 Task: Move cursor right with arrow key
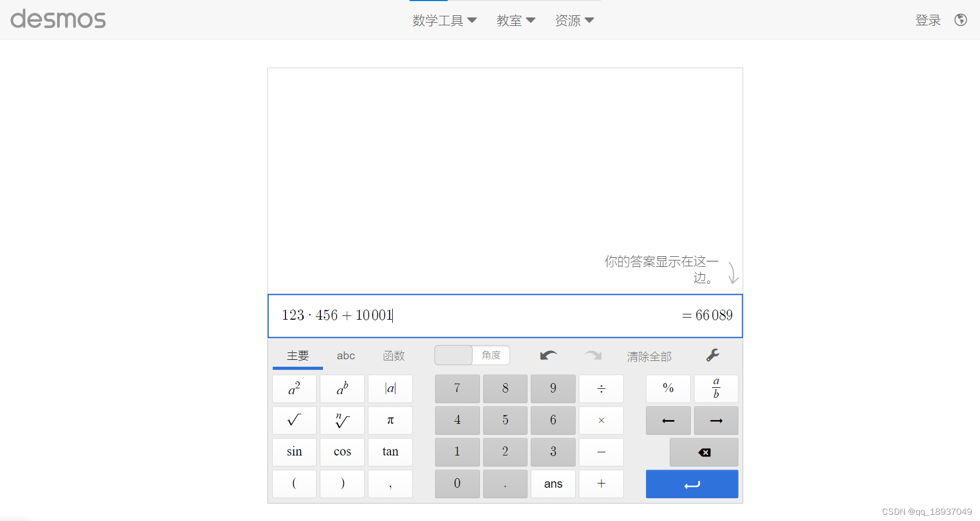coord(716,421)
